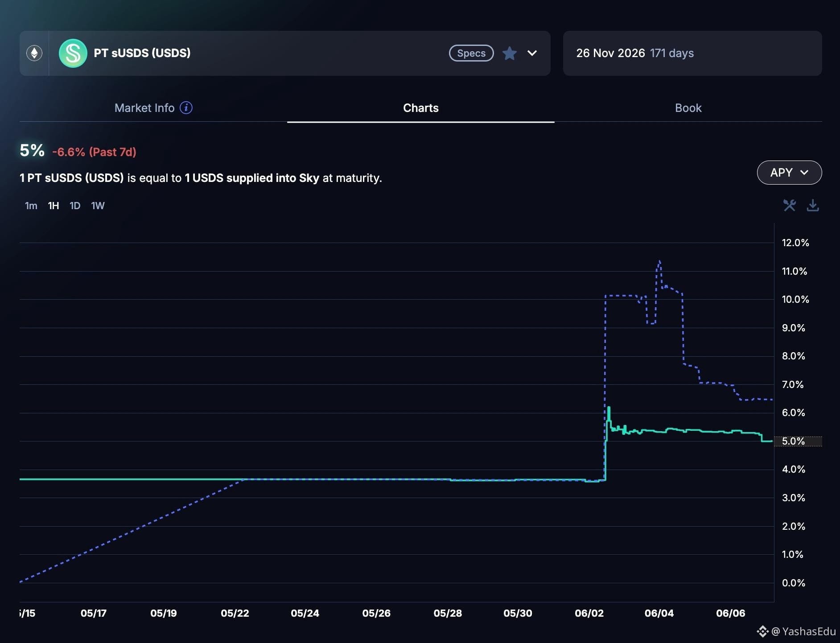Click the 3.0% axis label
This screenshot has height=643, width=840.
coord(794,498)
